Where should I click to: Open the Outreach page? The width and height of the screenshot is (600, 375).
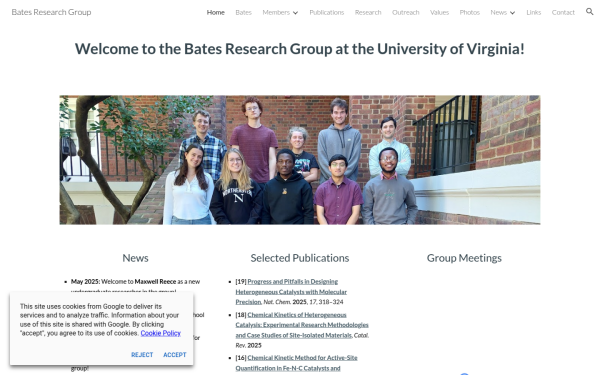(406, 12)
